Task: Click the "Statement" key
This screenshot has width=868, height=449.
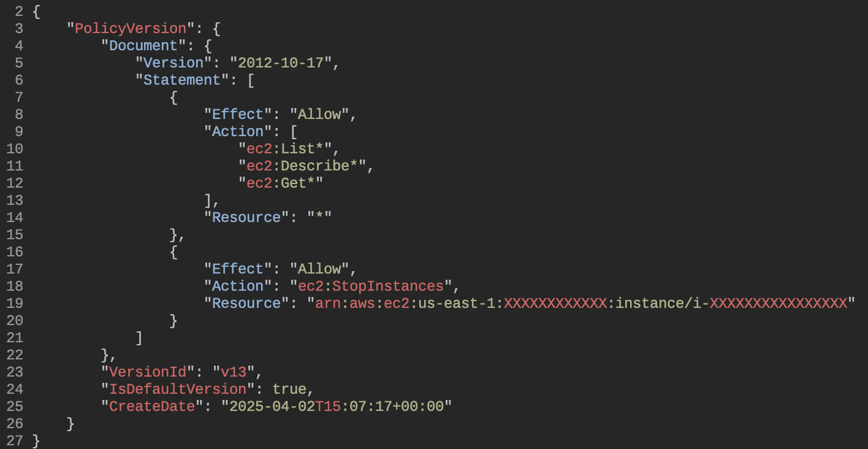Action: pyautogui.click(x=181, y=80)
